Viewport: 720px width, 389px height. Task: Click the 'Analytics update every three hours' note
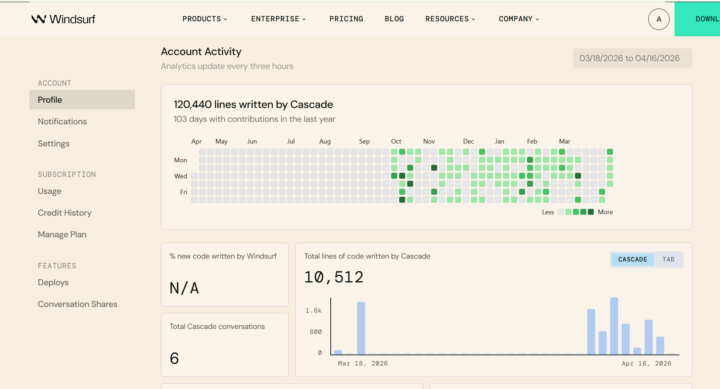click(227, 66)
